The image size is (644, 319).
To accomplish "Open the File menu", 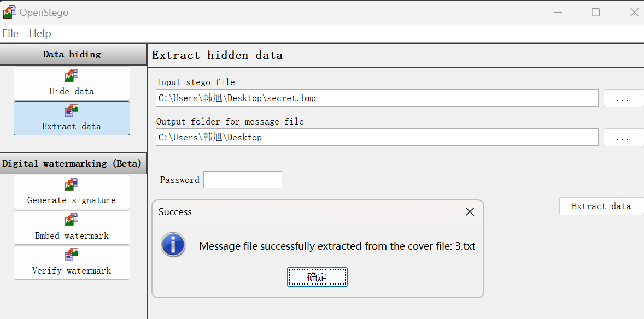I will 10,33.
